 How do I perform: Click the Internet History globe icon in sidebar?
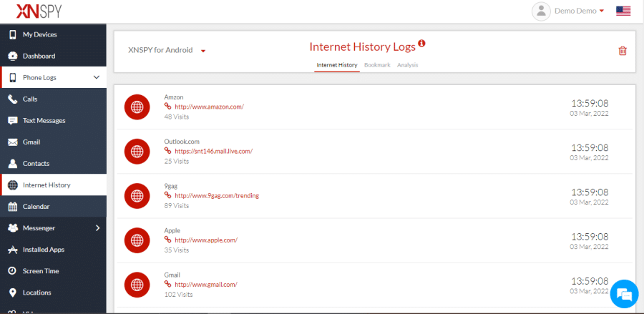pyautogui.click(x=13, y=185)
